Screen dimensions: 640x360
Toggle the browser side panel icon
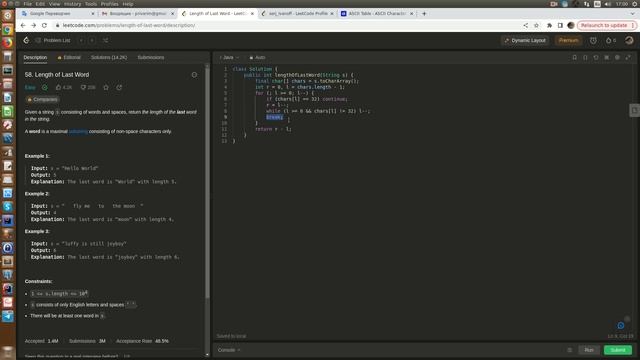[560, 25]
